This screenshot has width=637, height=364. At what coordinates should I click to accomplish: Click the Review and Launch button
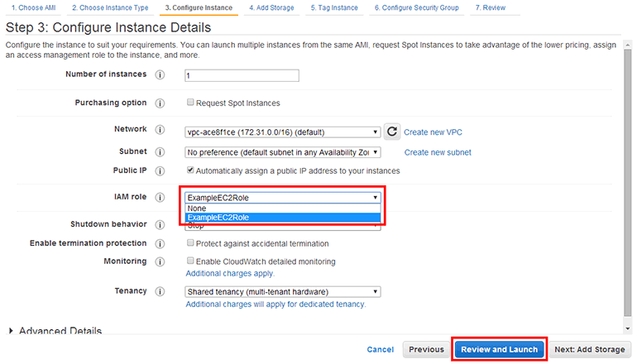(x=500, y=349)
